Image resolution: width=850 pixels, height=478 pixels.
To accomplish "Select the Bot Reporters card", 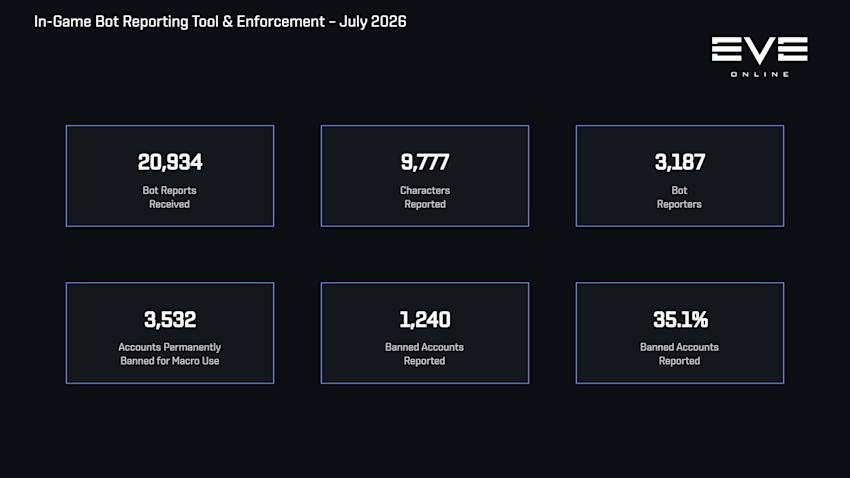I will [680, 176].
